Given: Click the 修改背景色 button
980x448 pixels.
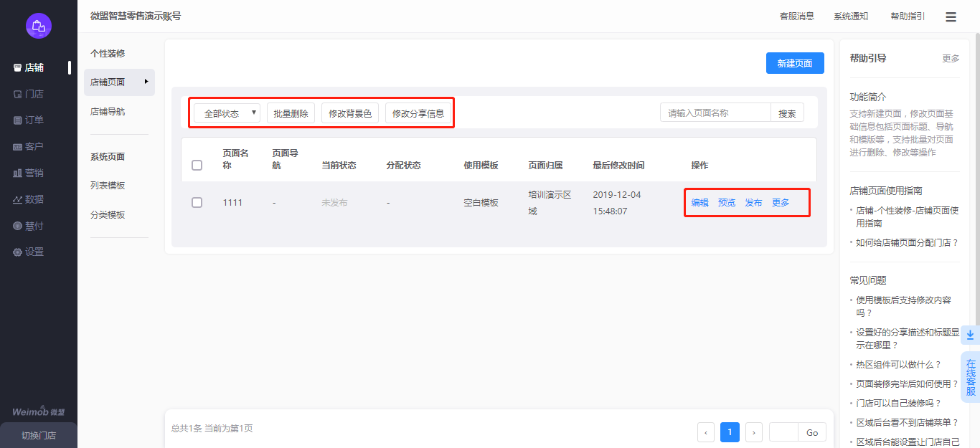Looking at the screenshot, I should coord(350,113).
